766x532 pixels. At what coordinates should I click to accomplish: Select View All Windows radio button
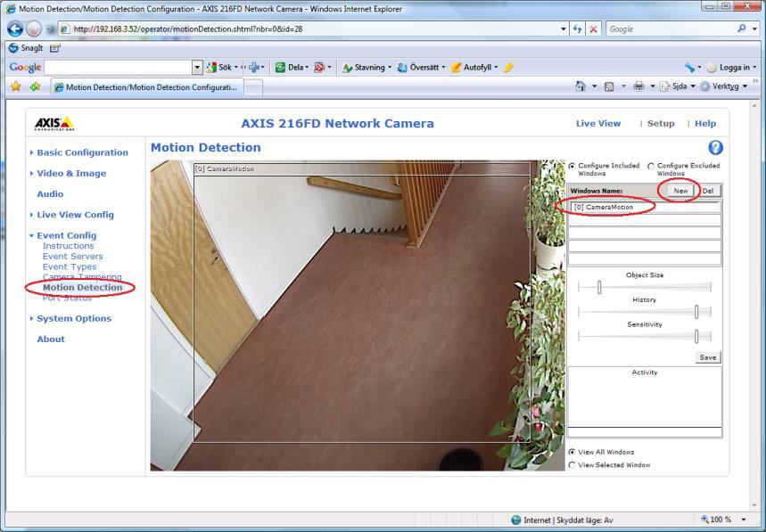572,452
